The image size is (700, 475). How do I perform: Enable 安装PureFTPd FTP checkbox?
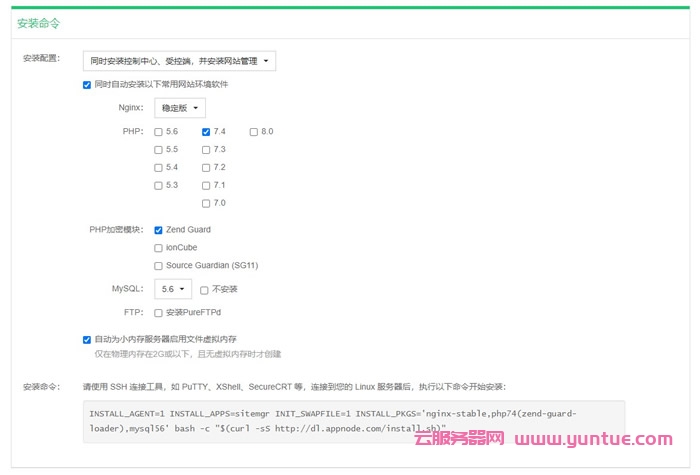[x=158, y=313]
